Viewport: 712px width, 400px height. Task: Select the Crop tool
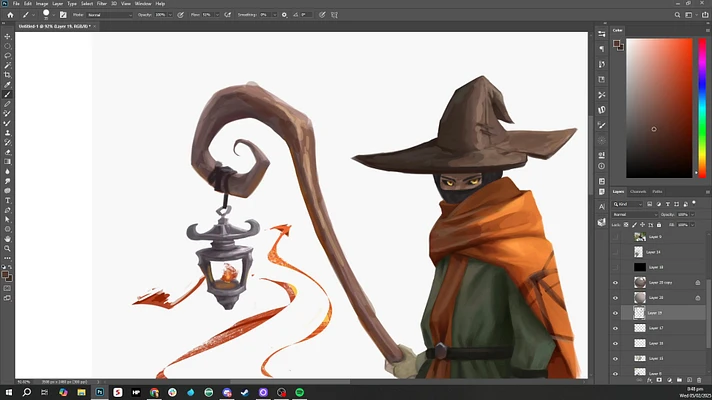(x=7, y=75)
